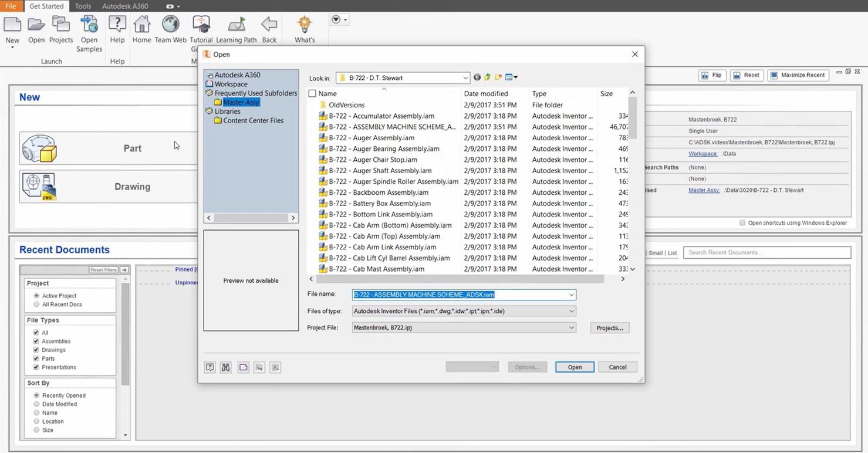Click the Drawing template icon
Viewport: 868px width, 453px height.
(x=39, y=187)
